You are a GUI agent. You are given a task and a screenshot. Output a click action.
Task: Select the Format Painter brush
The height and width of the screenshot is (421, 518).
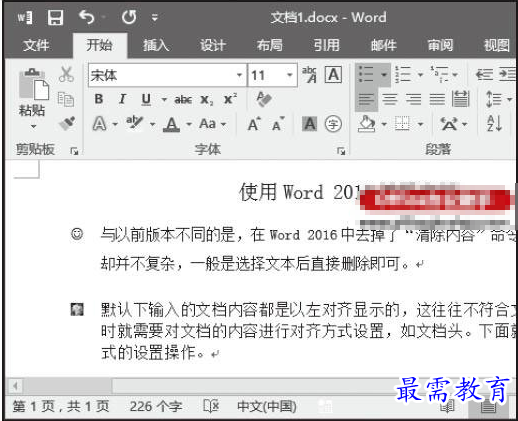[x=67, y=124]
